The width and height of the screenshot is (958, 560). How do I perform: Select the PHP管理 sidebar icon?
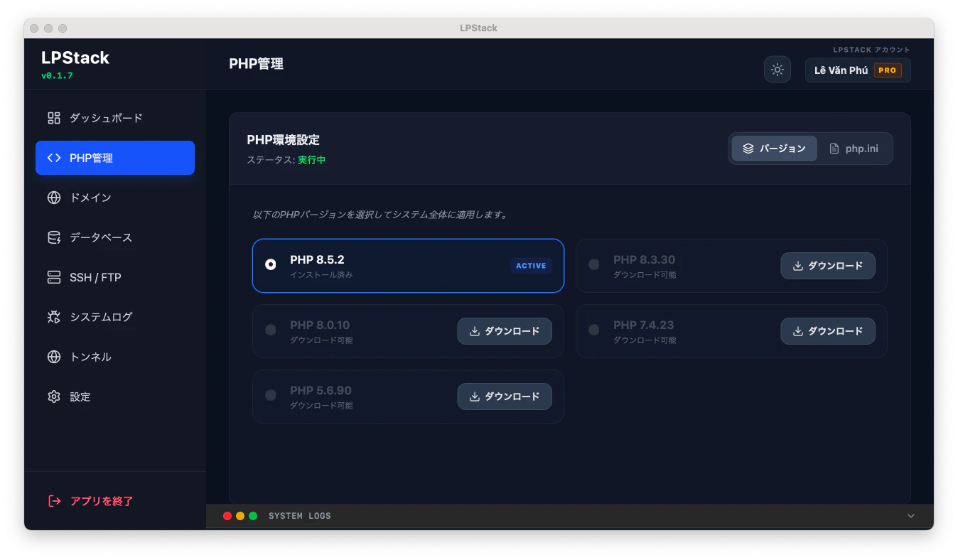tap(53, 158)
